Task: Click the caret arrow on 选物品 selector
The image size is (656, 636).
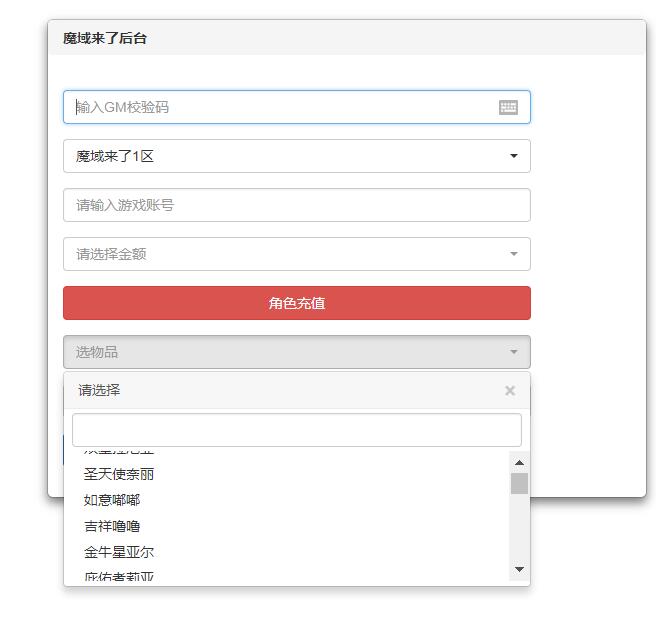Action: point(514,352)
